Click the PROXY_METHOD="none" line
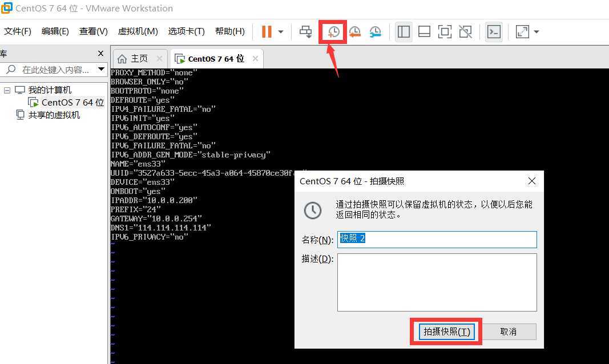 pyautogui.click(x=154, y=72)
